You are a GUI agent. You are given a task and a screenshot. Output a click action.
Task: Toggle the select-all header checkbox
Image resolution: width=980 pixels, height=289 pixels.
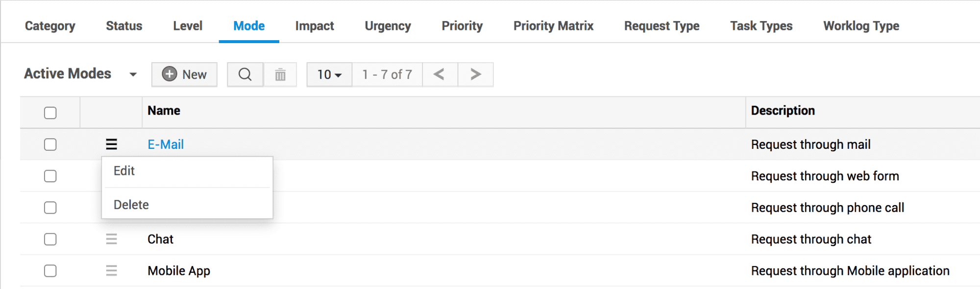[50, 113]
